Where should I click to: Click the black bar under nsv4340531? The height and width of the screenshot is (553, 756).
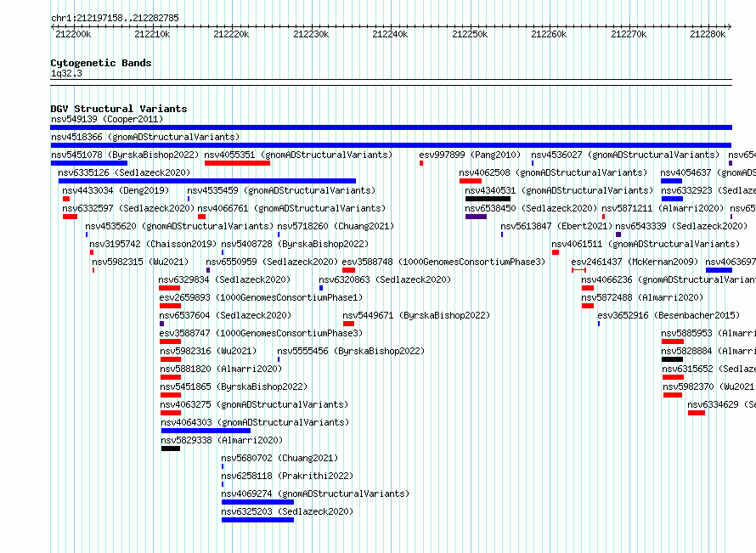[488, 199]
